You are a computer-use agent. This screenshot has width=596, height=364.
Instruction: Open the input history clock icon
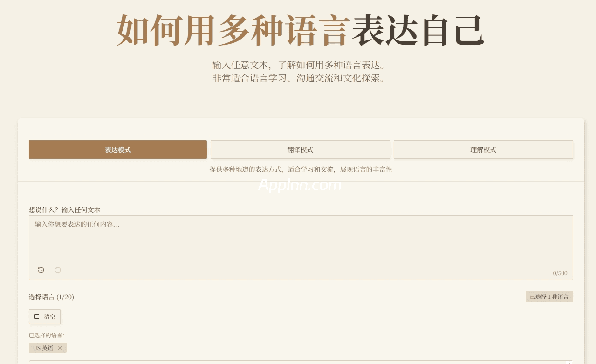click(x=41, y=270)
